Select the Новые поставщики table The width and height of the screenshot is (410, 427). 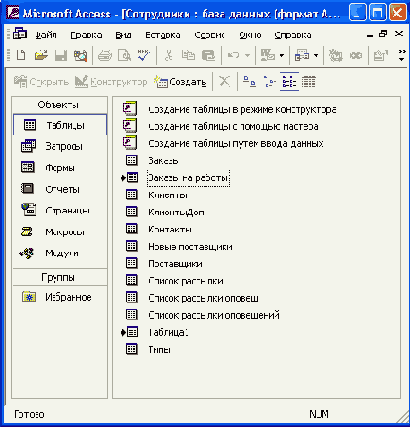[x=190, y=246]
